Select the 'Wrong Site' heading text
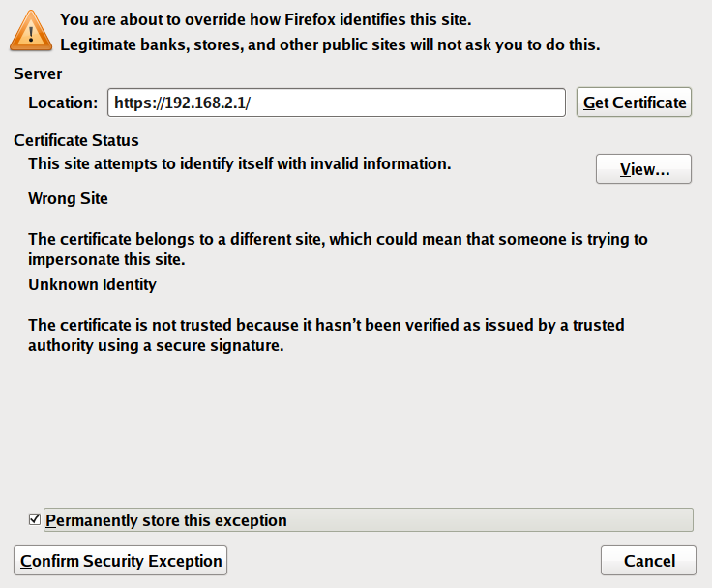The width and height of the screenshot is (712, 588). point(68,199)
